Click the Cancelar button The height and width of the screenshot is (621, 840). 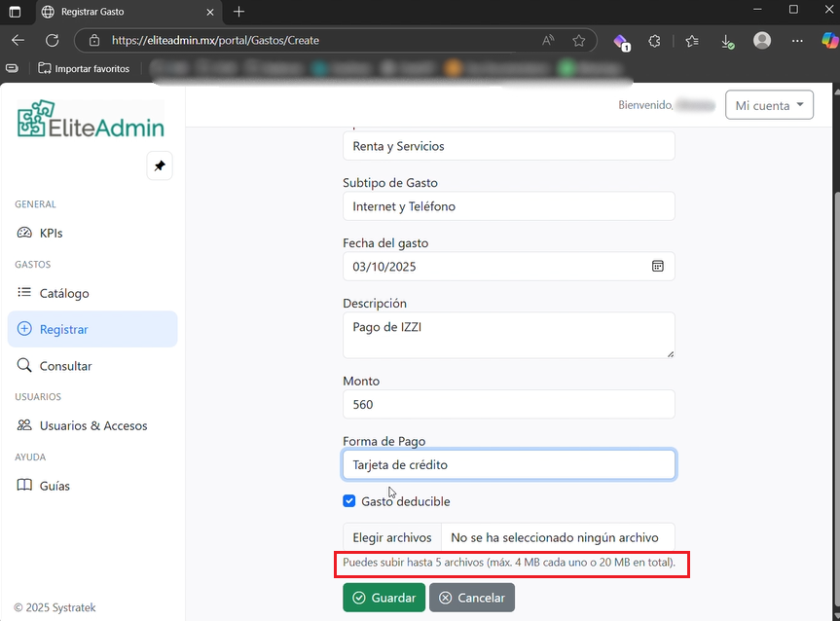pos(472,598)
